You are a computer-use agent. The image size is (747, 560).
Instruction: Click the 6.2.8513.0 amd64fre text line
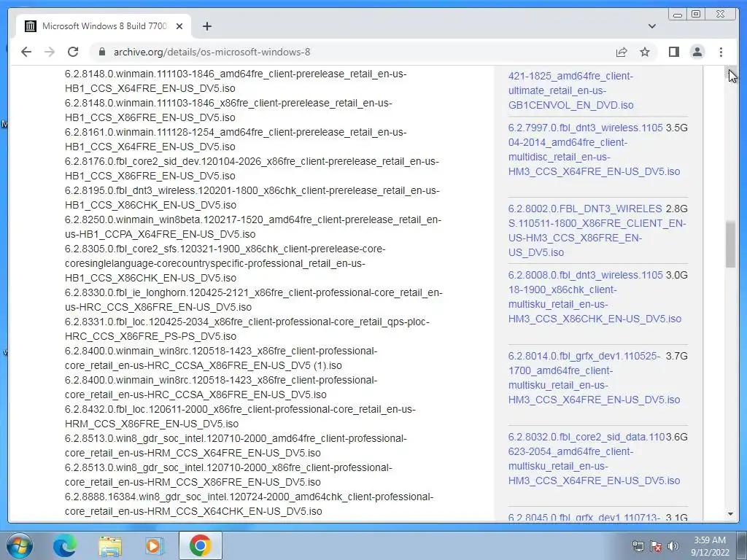236,446
